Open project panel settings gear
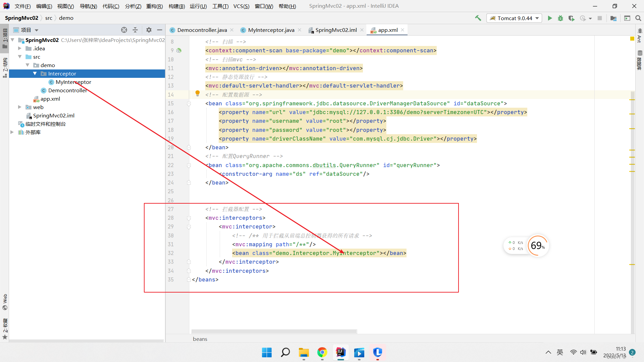644x362 pixels. click(x=149, y=30)
